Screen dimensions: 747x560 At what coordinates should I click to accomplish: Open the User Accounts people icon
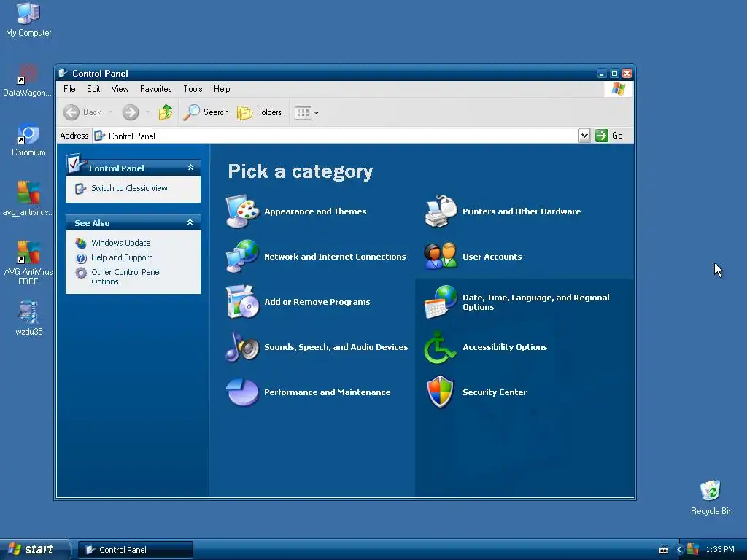pos(441,256)
